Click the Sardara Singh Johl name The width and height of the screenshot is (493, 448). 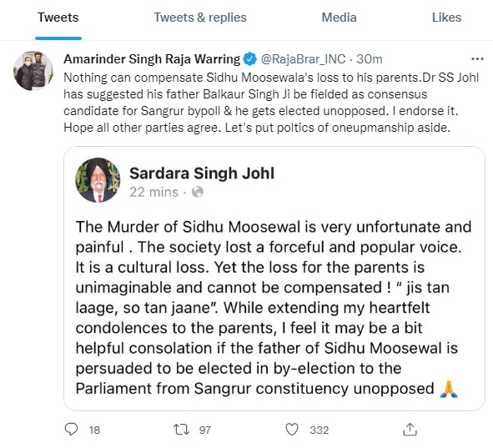pyautogui.click(x=202, y=174)
